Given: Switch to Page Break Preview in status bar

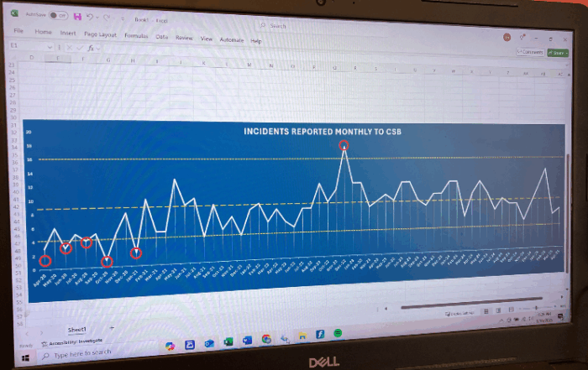Looking at the screenshot, I should pyautogui.click(x=511, y=310).
